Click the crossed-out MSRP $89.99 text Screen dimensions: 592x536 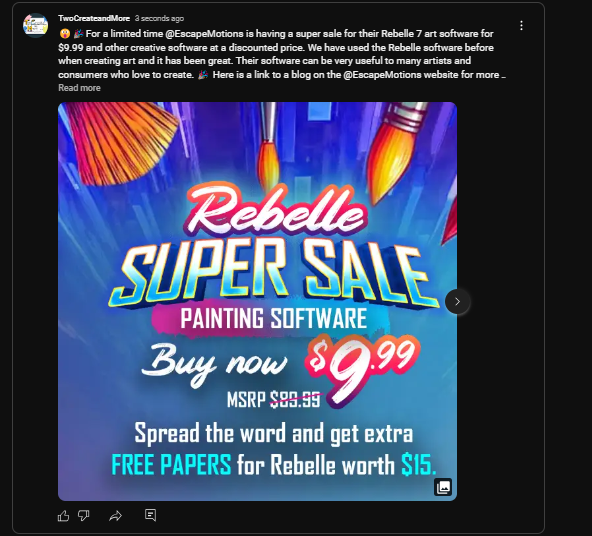pyautogui.click(x=274, y=399)
